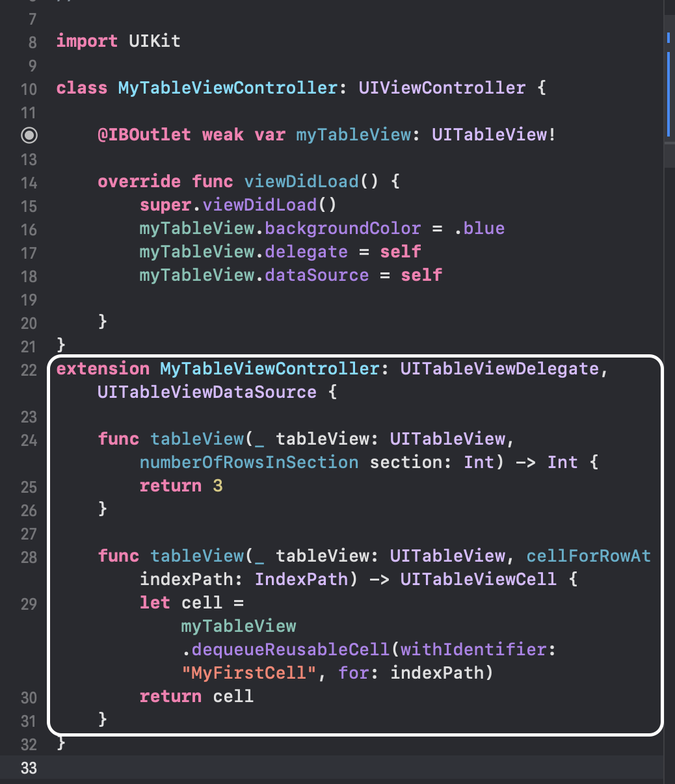Click 'UITableView!' type on the outlet line
675x784 pixels.
point(494,135)
